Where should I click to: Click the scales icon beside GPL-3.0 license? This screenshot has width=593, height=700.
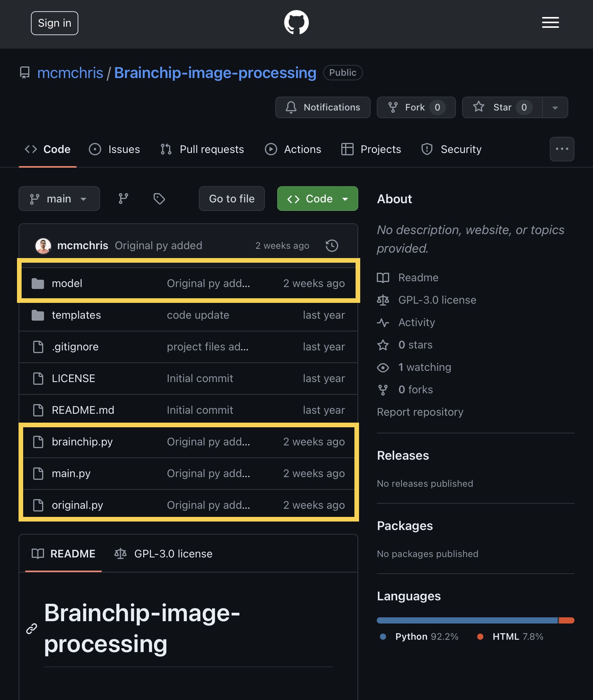tap(383, 300)
